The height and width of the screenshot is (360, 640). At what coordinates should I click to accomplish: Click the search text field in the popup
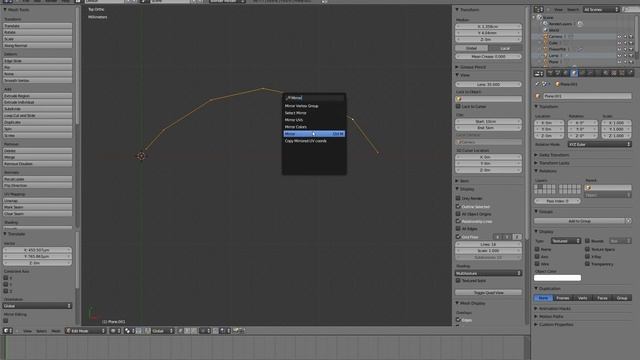pos(314,98)
